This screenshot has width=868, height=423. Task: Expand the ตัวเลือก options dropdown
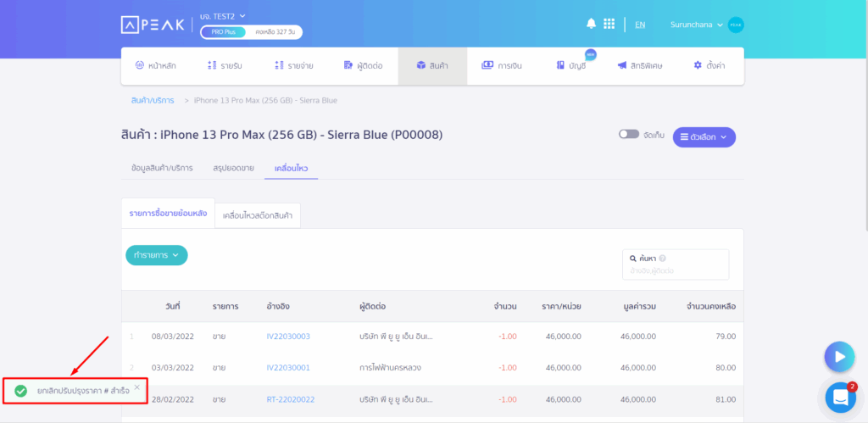(x=704, y=137)
